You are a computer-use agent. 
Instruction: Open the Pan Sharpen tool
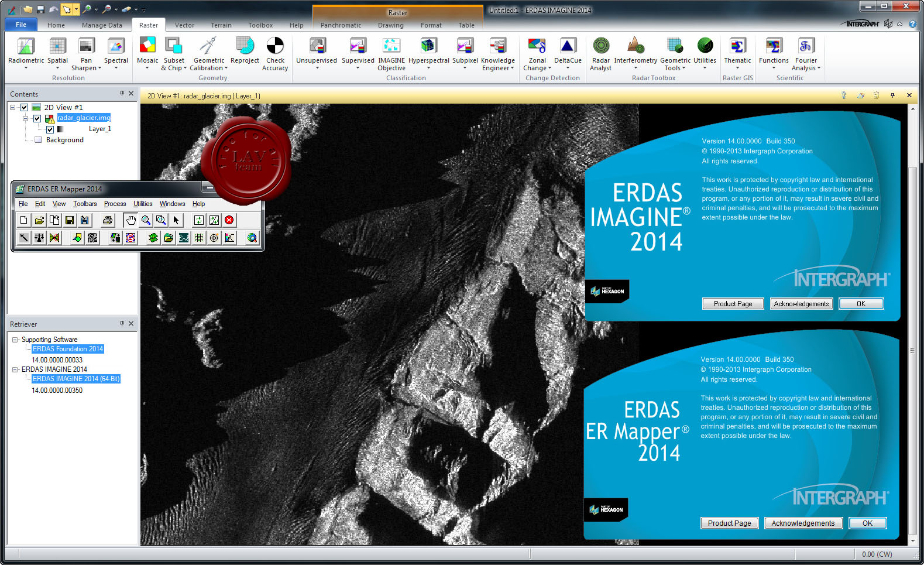(86, 53)
